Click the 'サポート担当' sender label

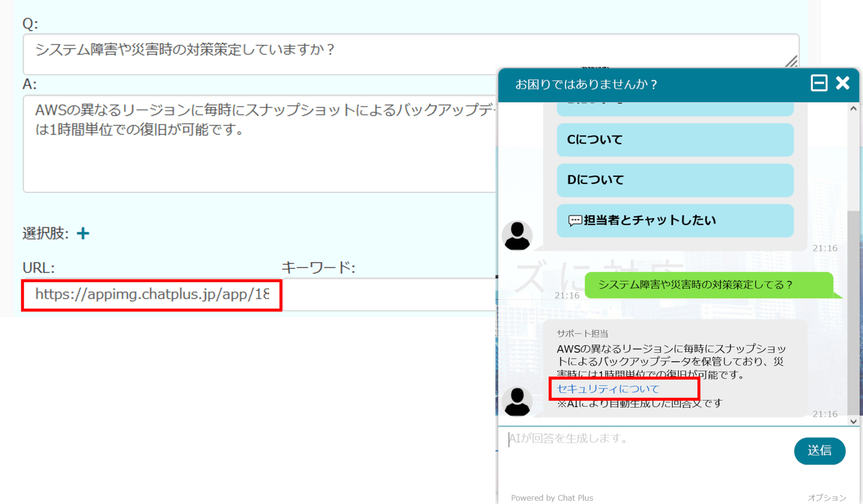point(582,333)
